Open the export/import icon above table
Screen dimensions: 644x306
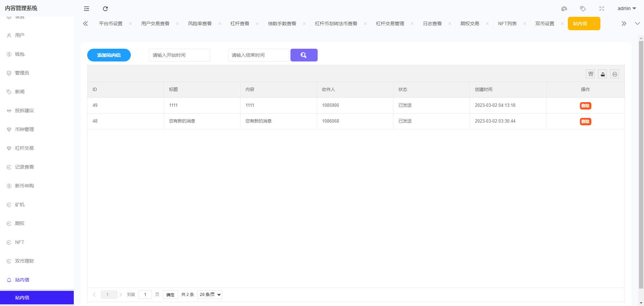(602, 74)
